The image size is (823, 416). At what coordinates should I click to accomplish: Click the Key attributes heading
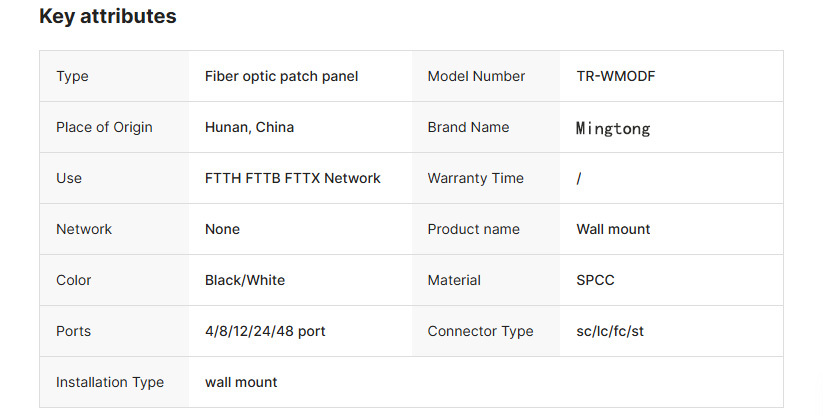click(x=107, y=16)
